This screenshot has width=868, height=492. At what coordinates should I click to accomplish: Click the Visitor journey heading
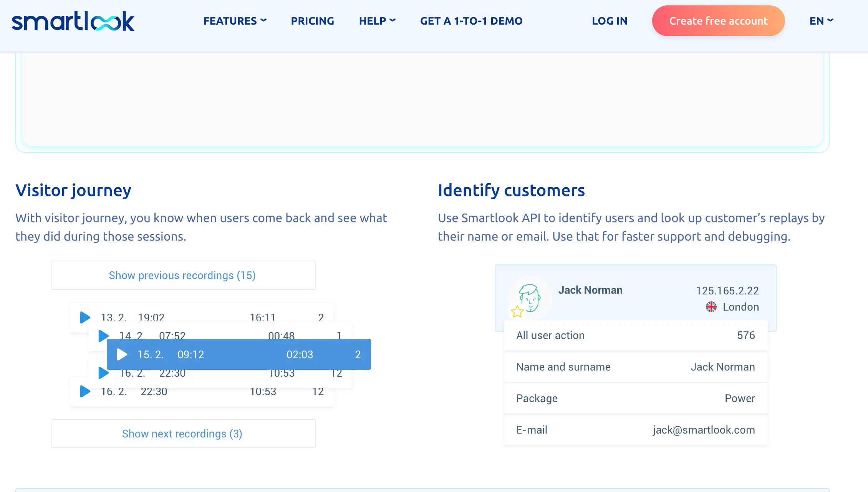tap(73, 190)
